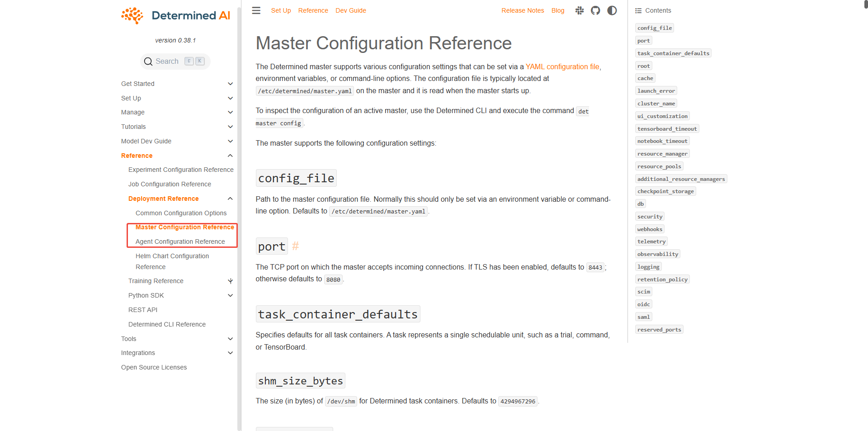
Task: Jump to ui_customization in Contents
Action: [662, 116]
